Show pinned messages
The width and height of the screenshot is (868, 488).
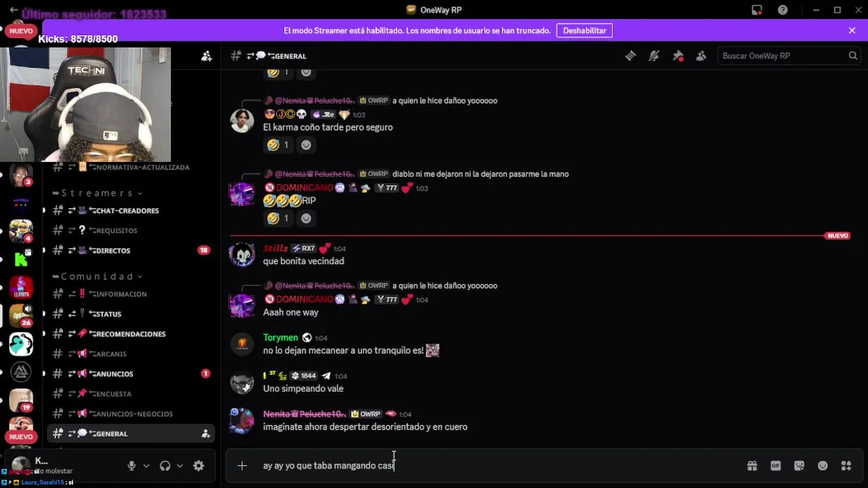pos(677,56)
